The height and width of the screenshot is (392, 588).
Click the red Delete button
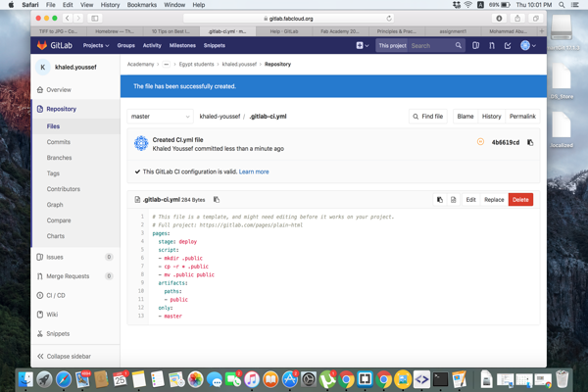pyautogui.click(x=520, y=200)
